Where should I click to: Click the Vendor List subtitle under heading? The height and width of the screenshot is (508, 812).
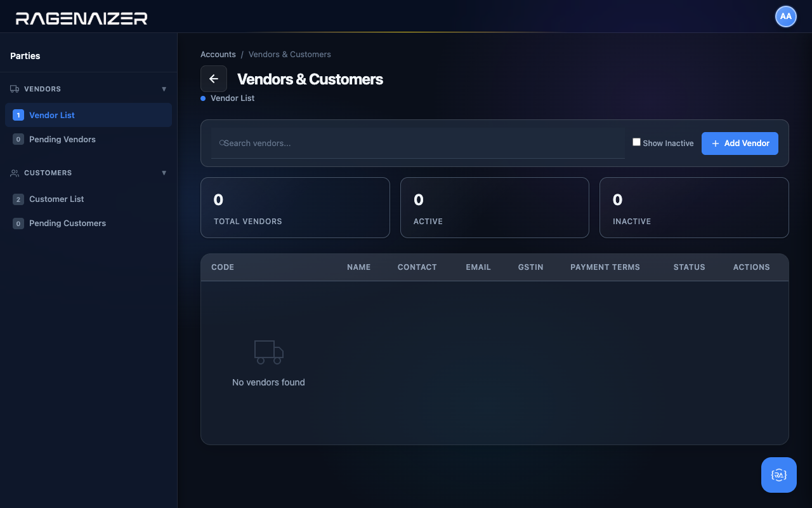coord(233,98)
